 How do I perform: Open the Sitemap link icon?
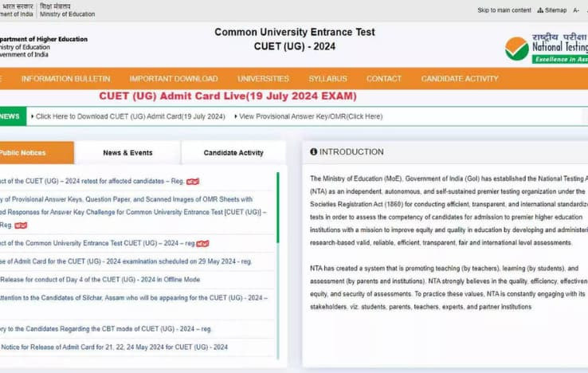[x=540, y=10]
